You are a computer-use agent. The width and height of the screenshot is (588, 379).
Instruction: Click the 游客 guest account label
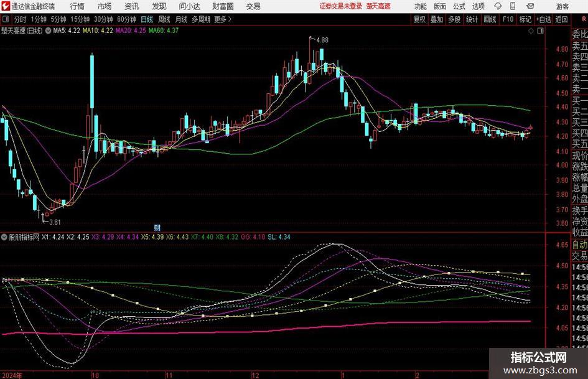click(562, 6)
